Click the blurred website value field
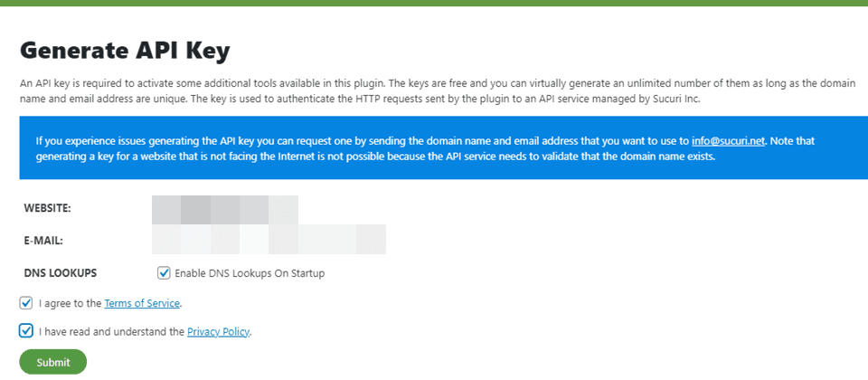Viewport: 868px width, 380px height. tap(224, 209)
